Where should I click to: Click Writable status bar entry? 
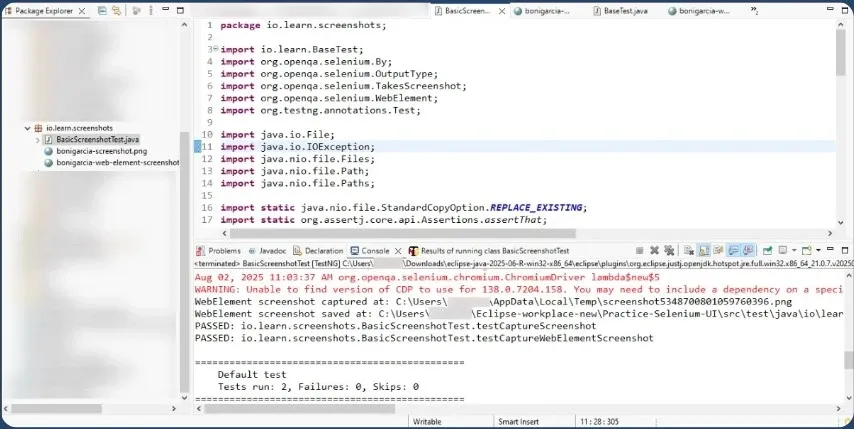pos(427,422)
